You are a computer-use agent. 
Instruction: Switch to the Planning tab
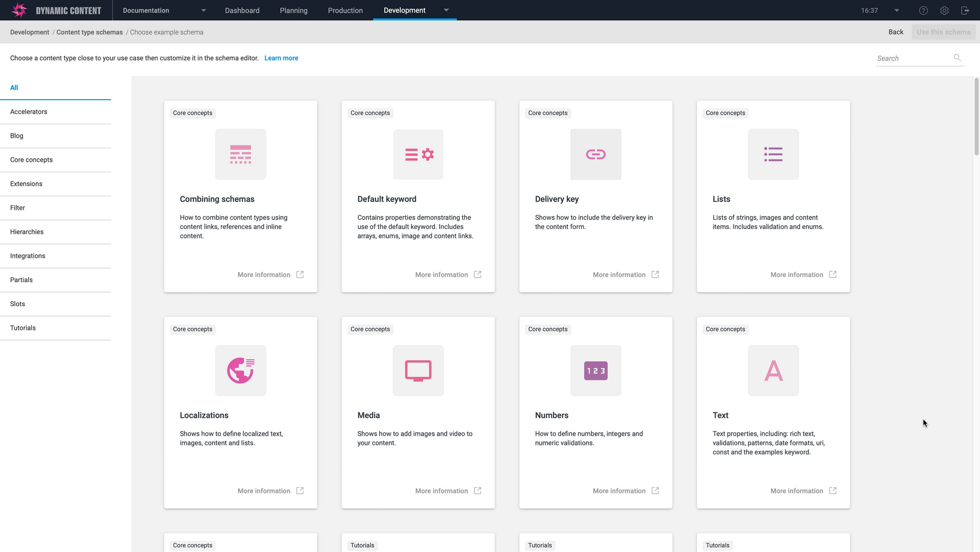pyautogui.click(x=293, y=10)
